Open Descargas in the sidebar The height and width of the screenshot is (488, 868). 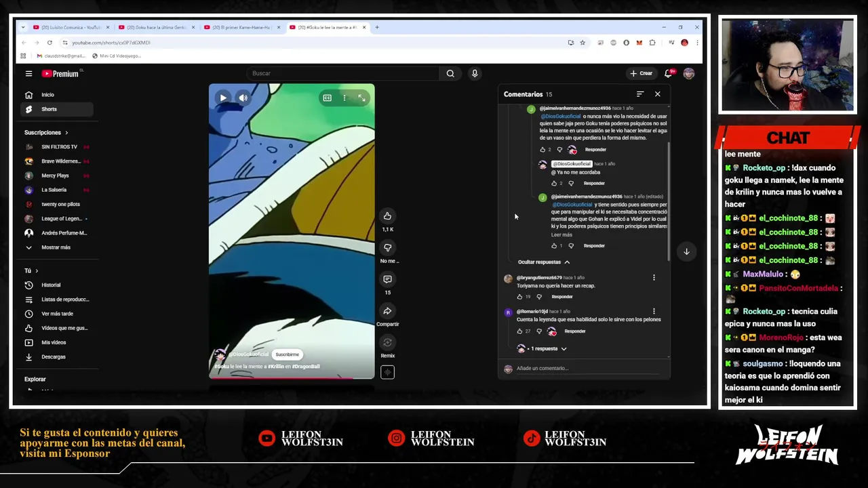click(57, 357)
